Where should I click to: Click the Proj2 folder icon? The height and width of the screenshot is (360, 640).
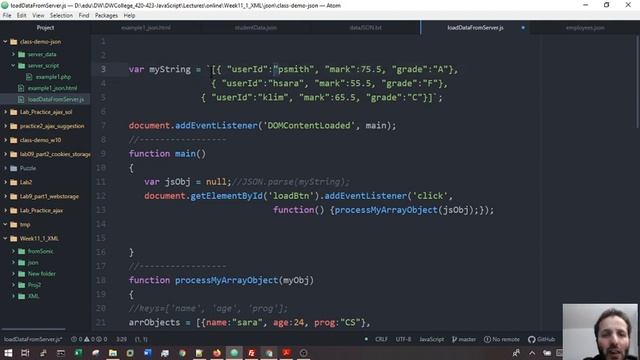(22, 285)
